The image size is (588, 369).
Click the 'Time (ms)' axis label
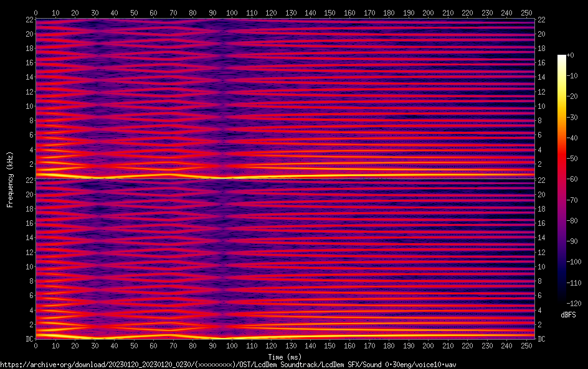(285, 357)
